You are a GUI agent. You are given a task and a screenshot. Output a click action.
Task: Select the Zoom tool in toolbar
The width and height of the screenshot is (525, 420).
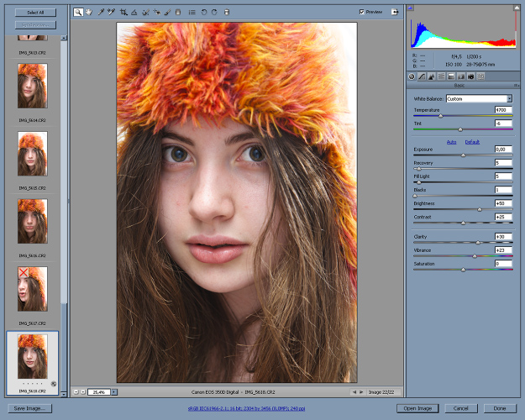pos(78,13)
